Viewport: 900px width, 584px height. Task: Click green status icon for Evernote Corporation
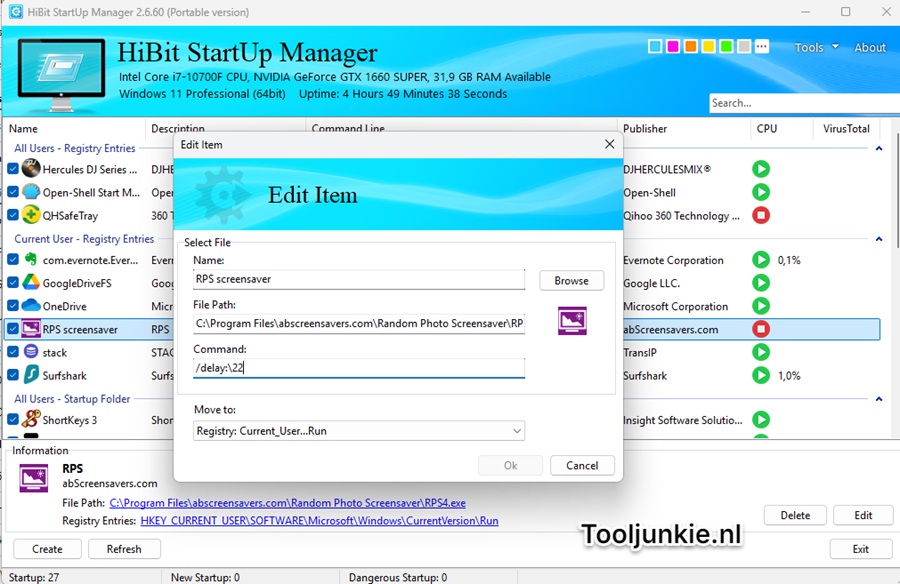click(761, 260)
